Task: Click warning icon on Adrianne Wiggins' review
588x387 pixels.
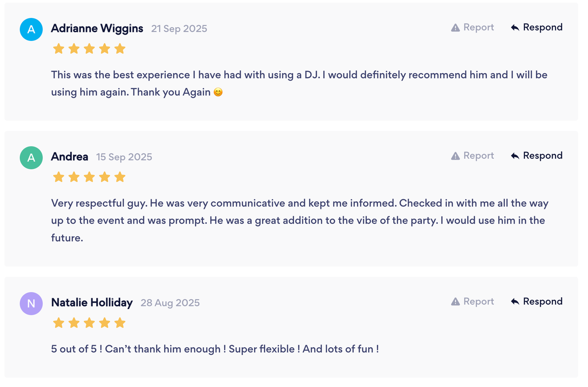Action: 455,28
